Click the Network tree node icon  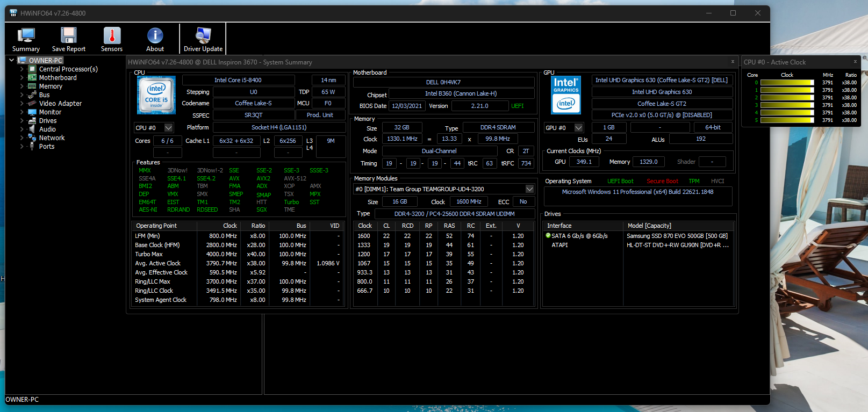coord(32,138)
